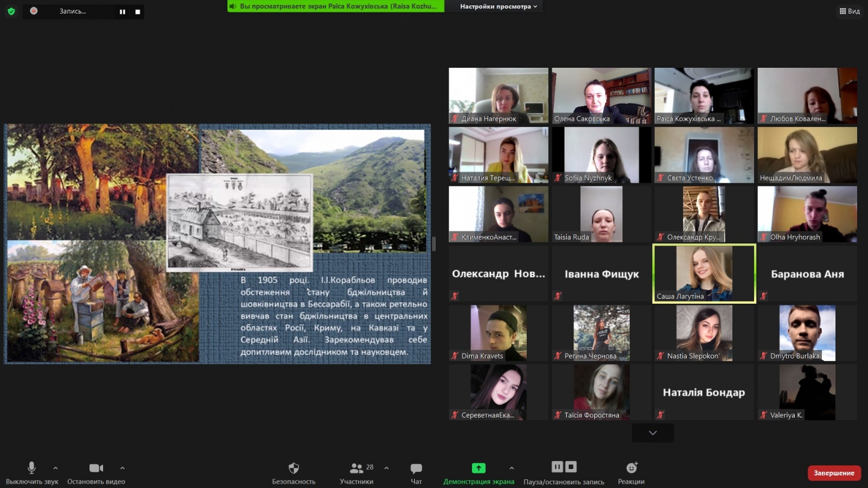Expand screen share options arrow
The height and width of the screenshot is (488, 868).
[512, 468]
